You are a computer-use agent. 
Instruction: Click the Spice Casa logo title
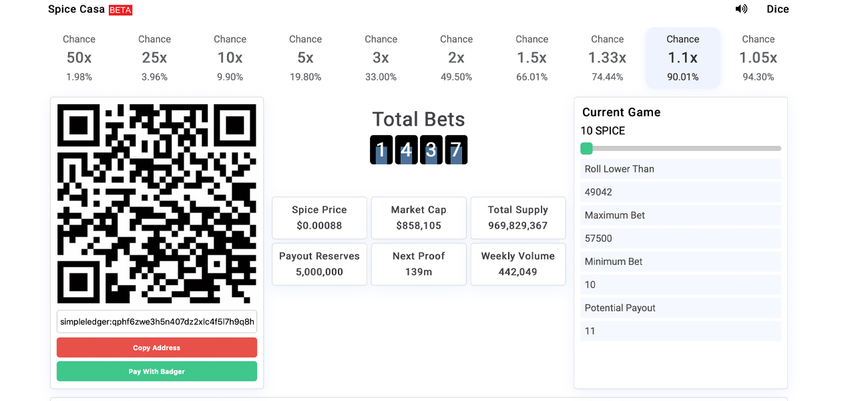pyautogui.click(x=77, y=9)
